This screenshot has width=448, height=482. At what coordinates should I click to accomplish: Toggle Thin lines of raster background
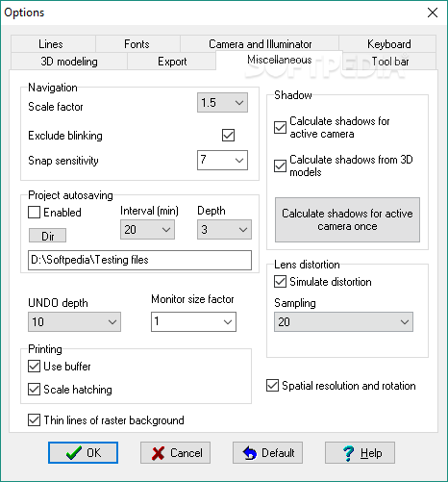click(x=34, y=420)
